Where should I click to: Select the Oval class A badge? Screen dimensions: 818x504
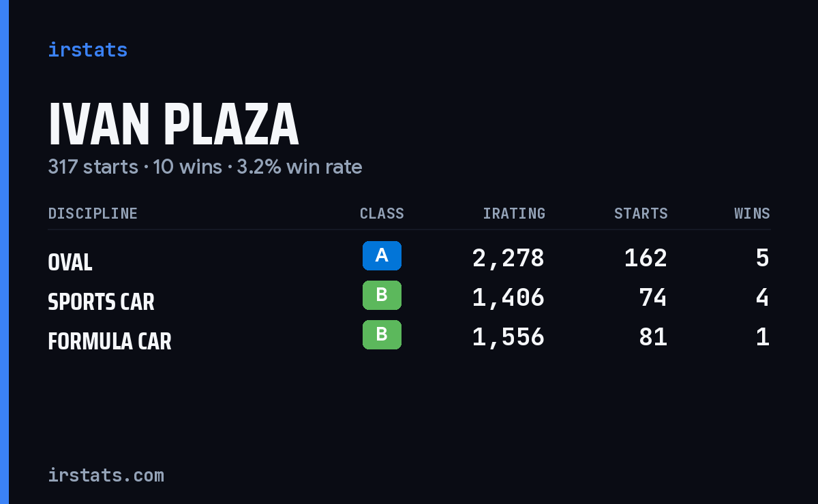382,255
